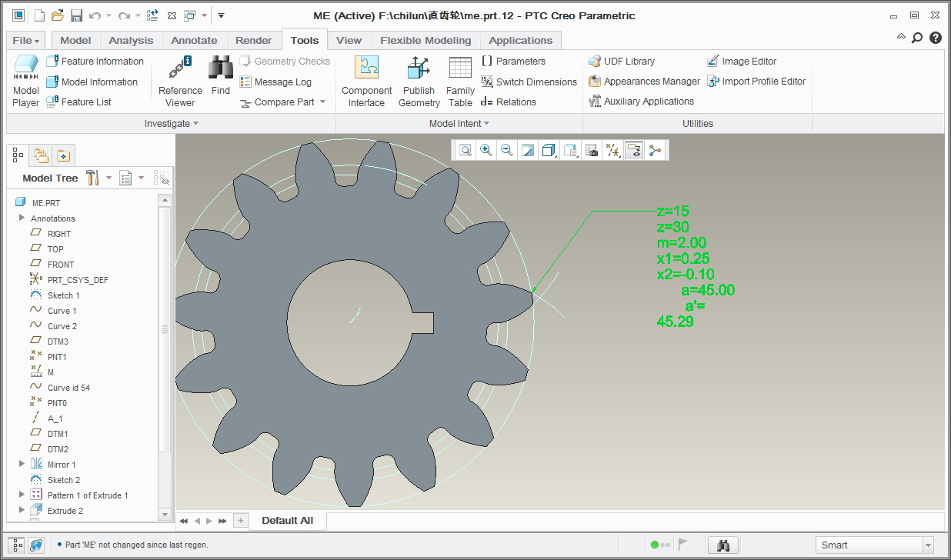Open the View Manager icon
The height and width of the screenshot is (560, 951).
tap(592, 150)
